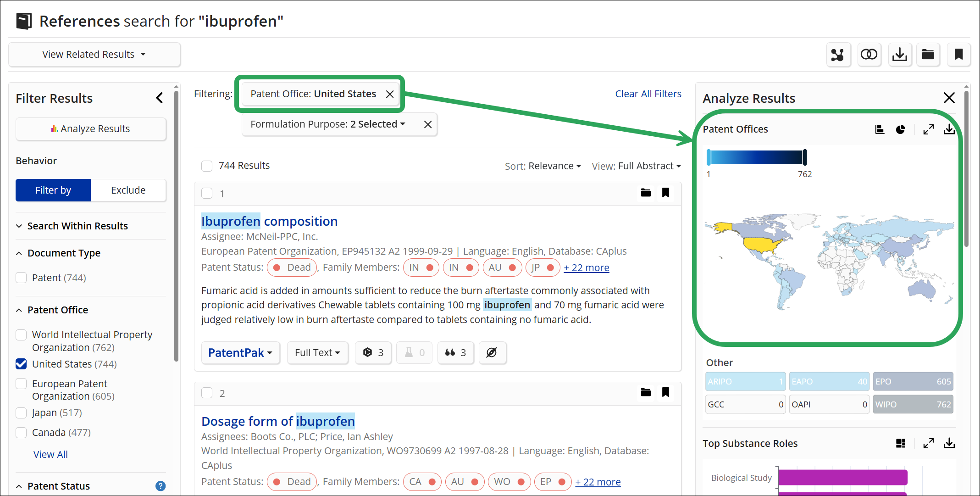Expand the Patent Offices chart
Image resolution: width=980 pixels, height=496 pixels.
928,130
